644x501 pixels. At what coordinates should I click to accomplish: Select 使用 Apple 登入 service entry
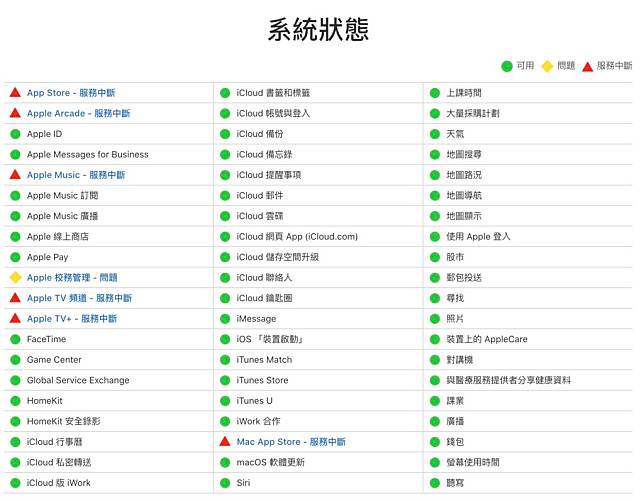coord(478,237)
